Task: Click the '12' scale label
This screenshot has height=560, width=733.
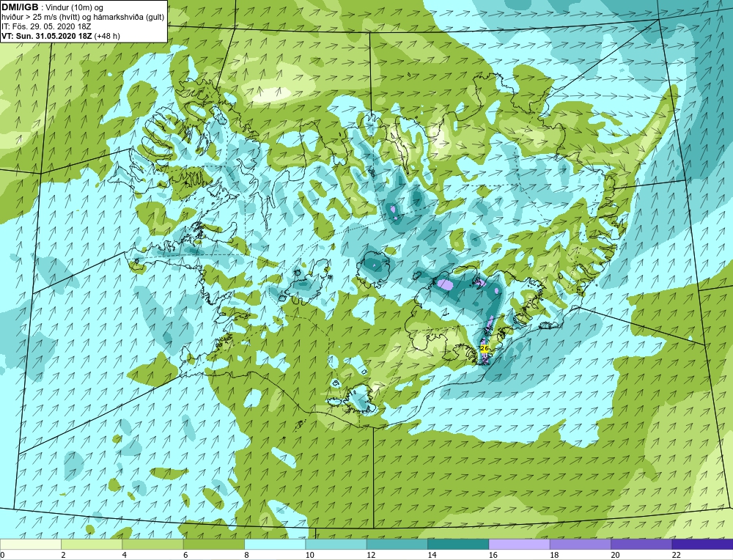Action: 371,555
